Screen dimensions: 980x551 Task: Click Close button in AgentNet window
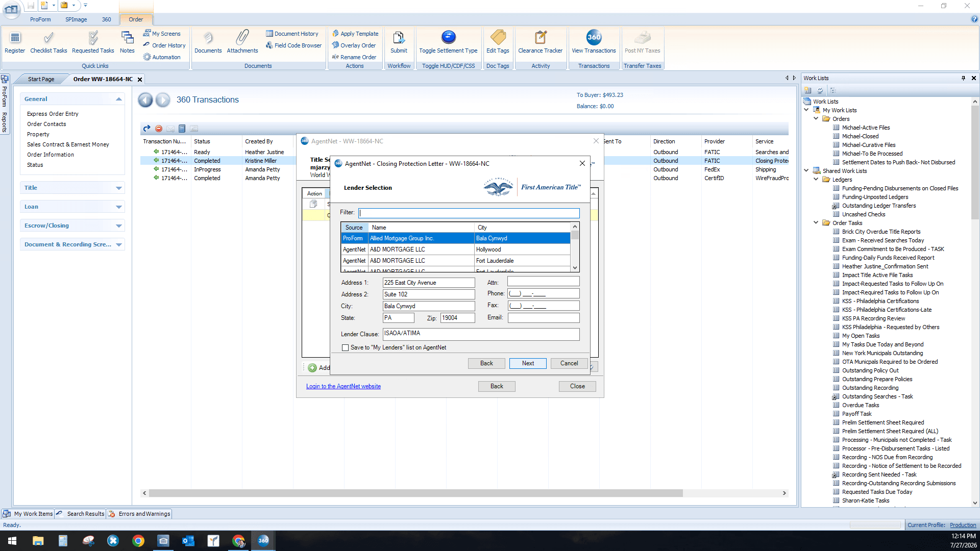pos(577,386)
